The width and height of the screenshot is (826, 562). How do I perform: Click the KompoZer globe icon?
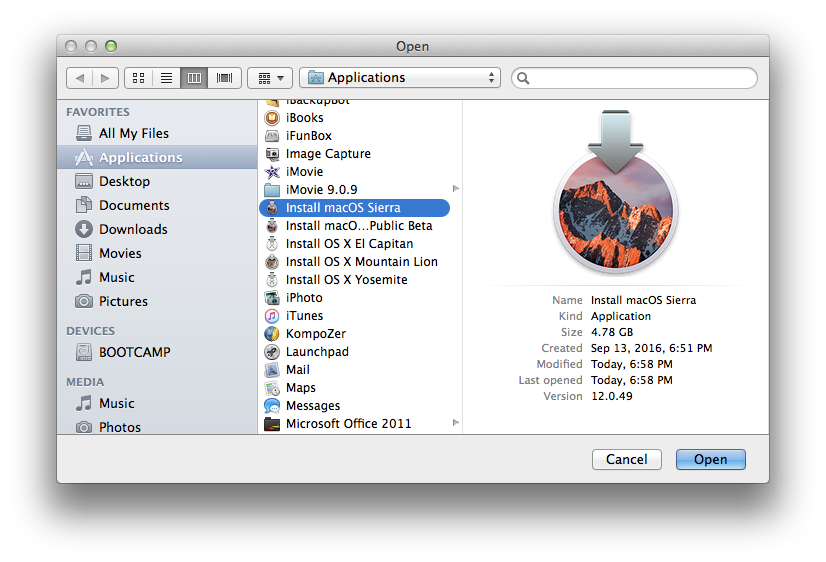[272, 333]
